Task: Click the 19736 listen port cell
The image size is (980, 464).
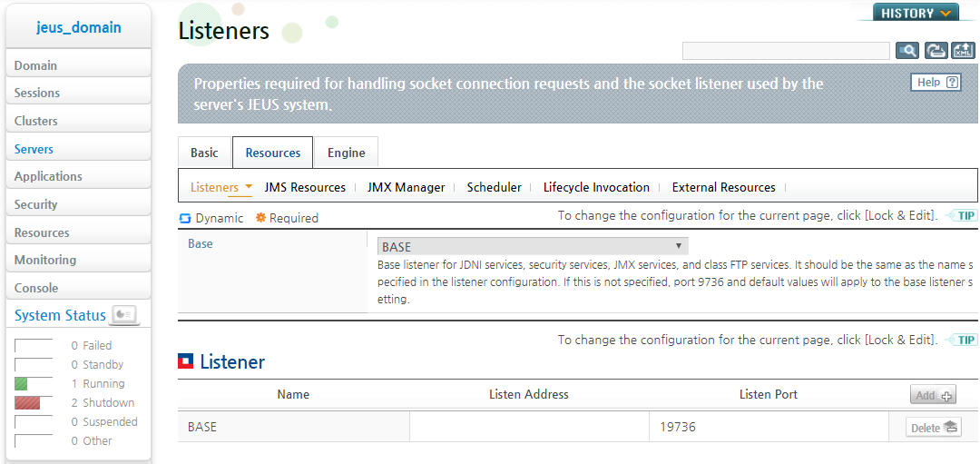Action: [x=769, y=428]
